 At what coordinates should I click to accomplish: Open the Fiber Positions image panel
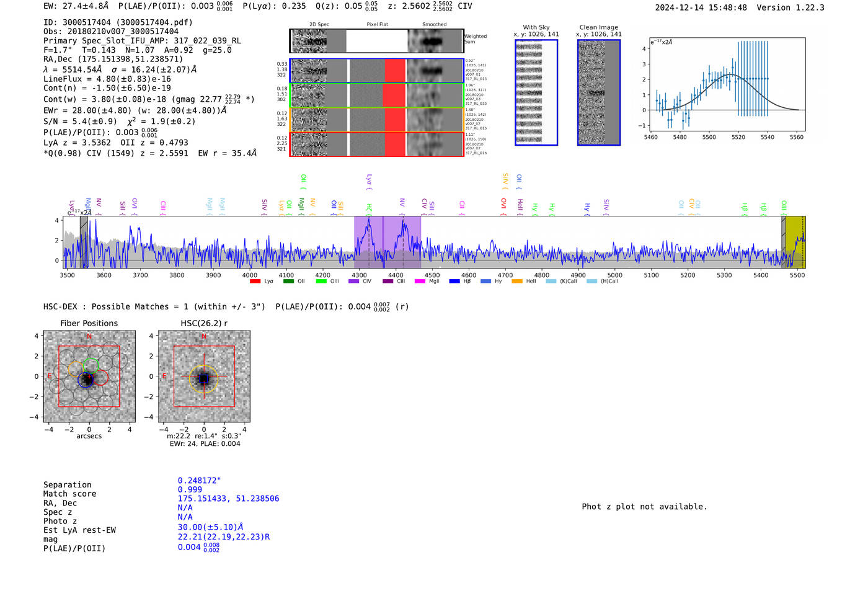click(89, 376)
